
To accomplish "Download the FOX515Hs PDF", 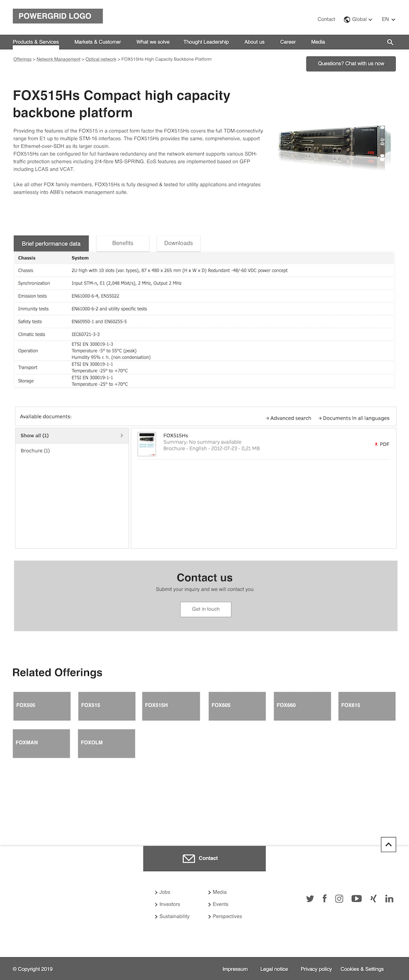I will click(x=382, y=444).
